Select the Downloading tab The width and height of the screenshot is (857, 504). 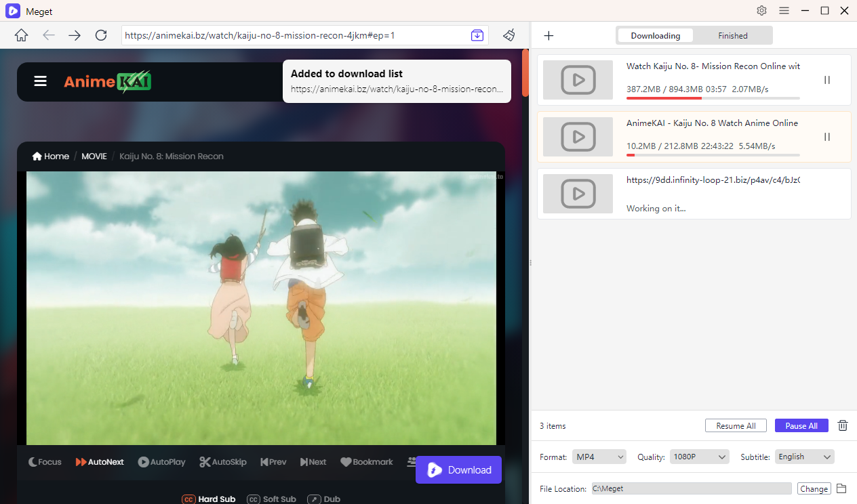tap(655, 36)
